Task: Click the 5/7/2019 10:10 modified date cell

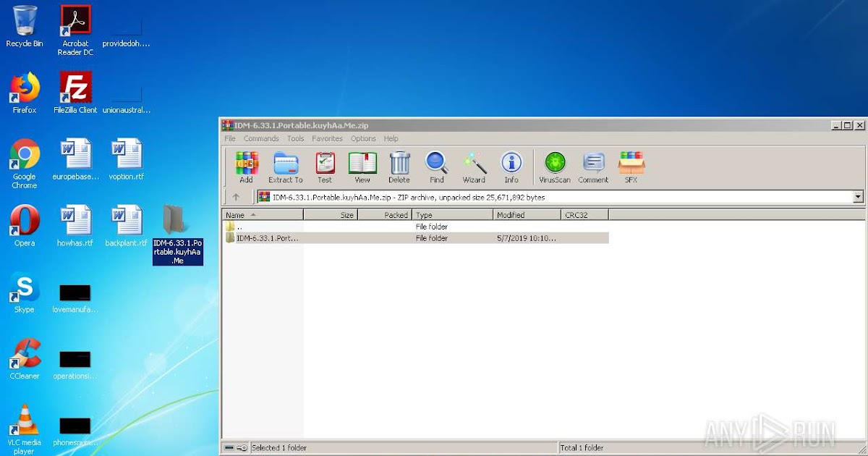Action: coord(527,238)
